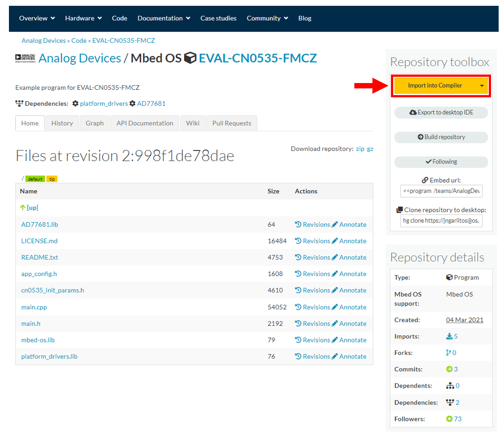The width and height of the screenshot is (504, 438).
Task: Click gear icon before platform_drivers dependency
Action: tap(75, 104)
